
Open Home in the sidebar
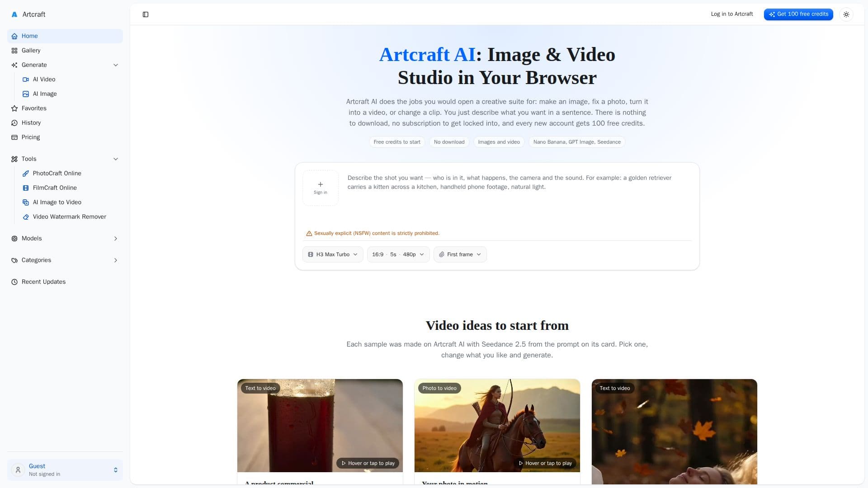65,36
